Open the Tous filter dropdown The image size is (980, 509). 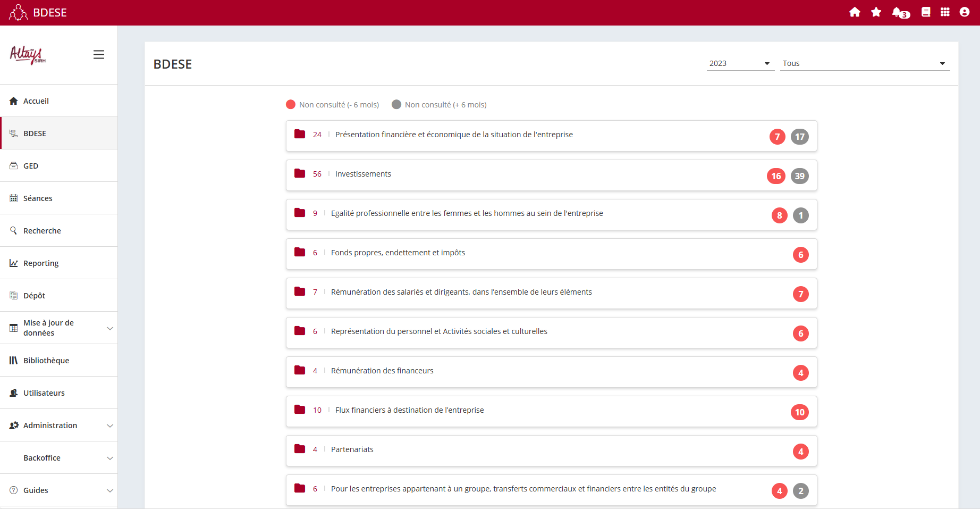[x=864, y=63]
